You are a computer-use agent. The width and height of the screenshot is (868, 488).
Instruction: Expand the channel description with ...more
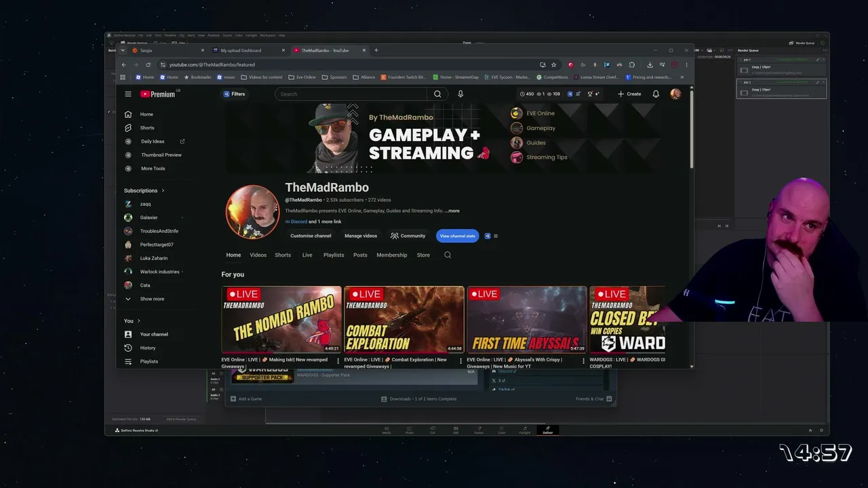[x=452, y=211]
